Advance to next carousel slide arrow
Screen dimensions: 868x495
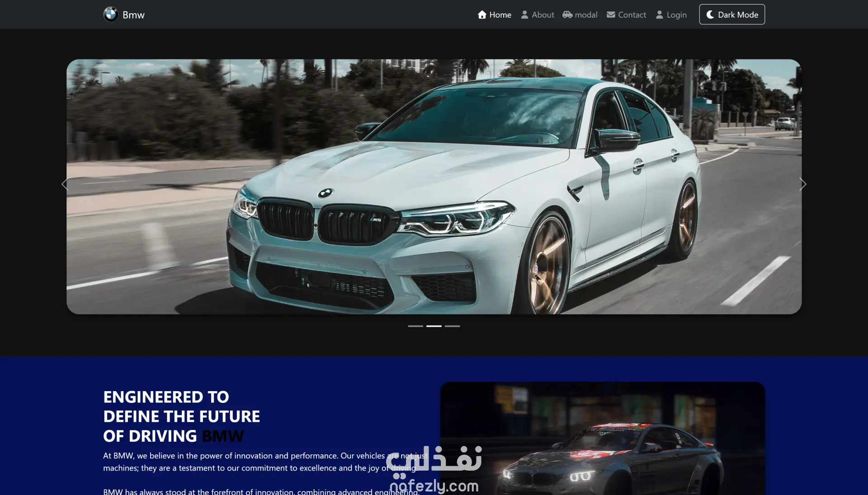802,184
